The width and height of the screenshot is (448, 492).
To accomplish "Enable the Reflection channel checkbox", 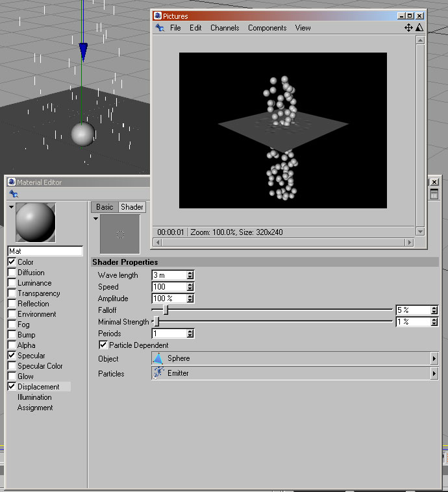I will pos(12,303).
